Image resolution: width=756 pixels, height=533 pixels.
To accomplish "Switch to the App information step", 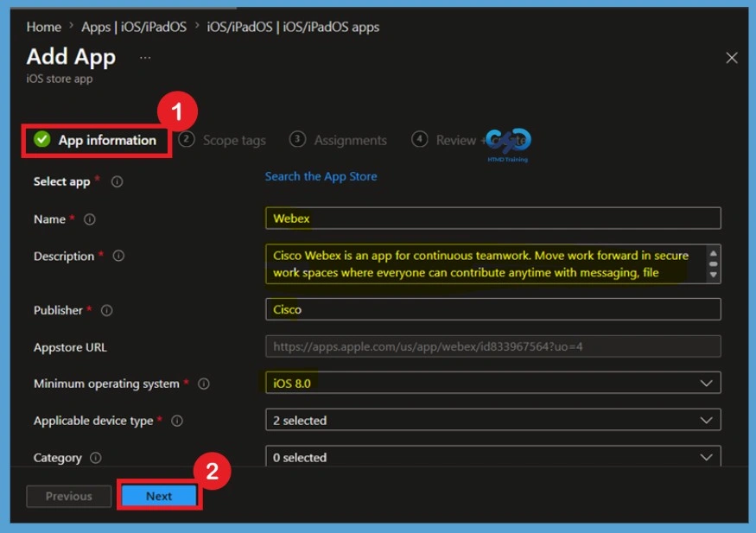I will pos(95,140).
